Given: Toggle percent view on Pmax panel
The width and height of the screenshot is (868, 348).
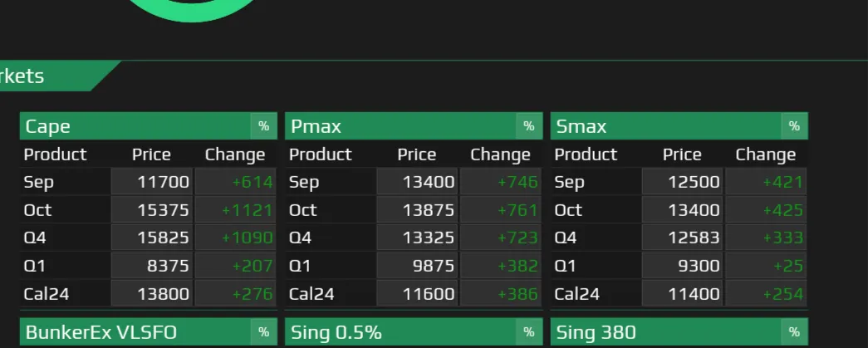Looking at the screenshot, I should click(528, 126).
